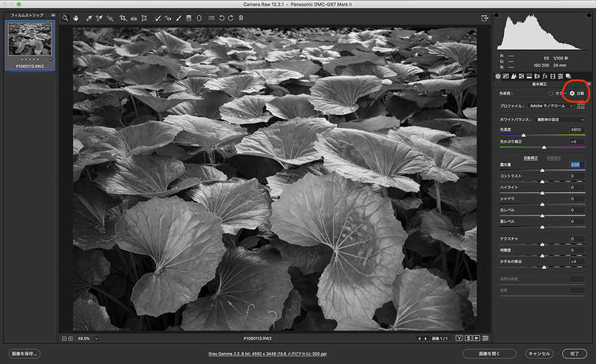Image resolution: width=596 pixels, height=364 pixels.
Task: Select the Adjustment Brush tool
Action: point(178,18)
